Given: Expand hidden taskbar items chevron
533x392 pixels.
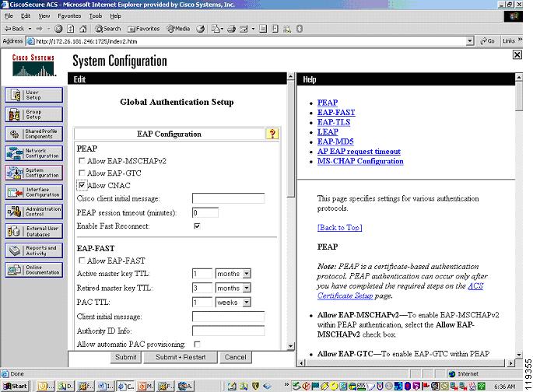Looking at the screenshot, I should pyautogui.click(x=286, y=385).
